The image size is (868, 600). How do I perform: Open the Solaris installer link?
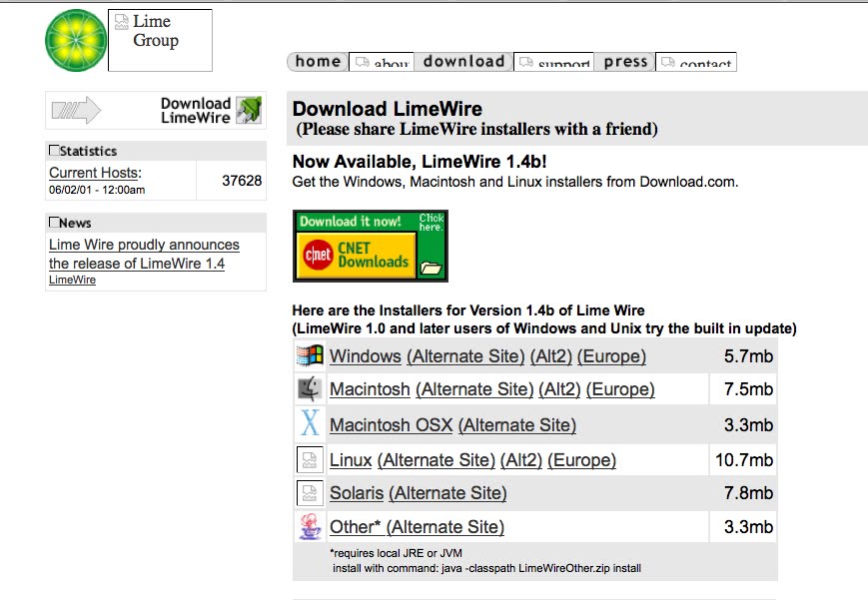[x=357, y=492]
